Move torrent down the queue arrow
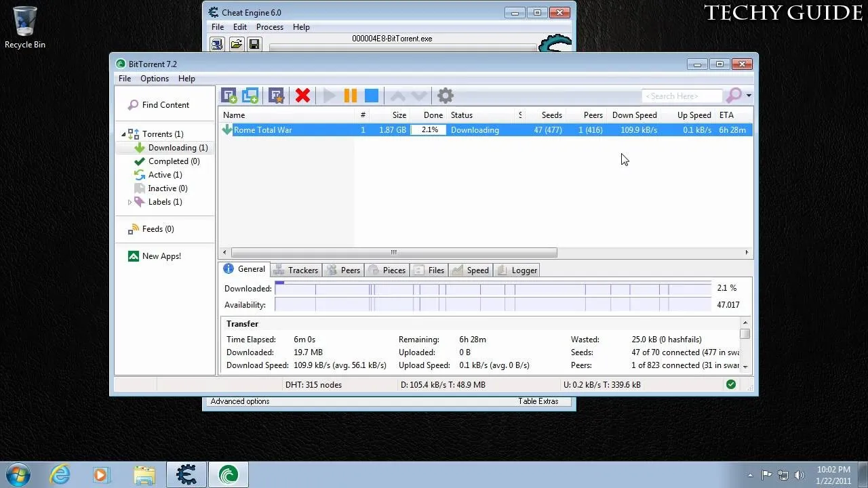Viewport: 868px width, 488px height. (x=419, y=96)
